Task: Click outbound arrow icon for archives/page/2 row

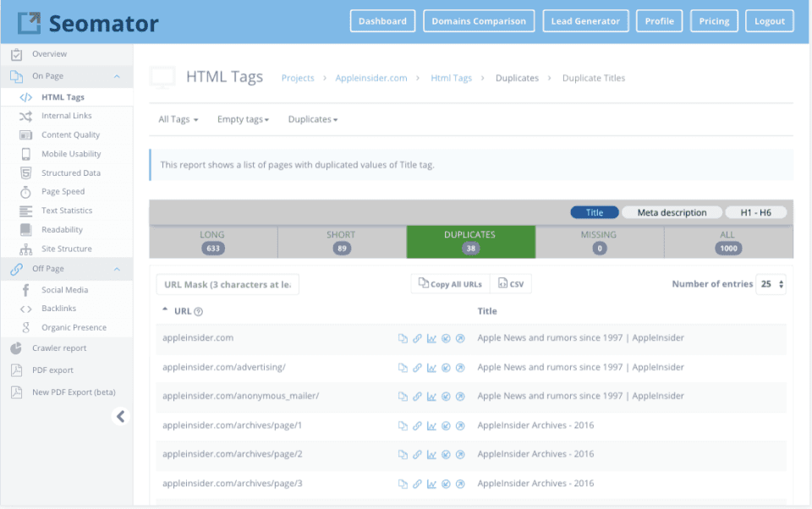Action: (x=460, y=455)
